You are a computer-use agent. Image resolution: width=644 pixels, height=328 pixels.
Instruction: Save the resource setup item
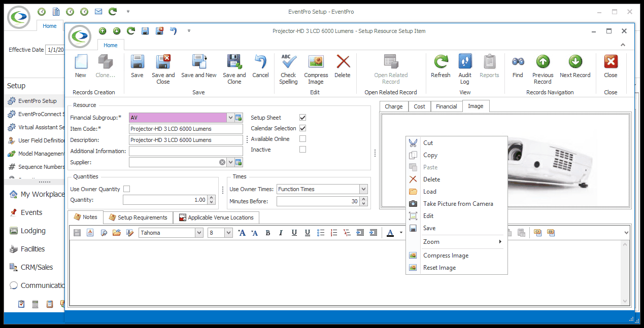(137, 62)
